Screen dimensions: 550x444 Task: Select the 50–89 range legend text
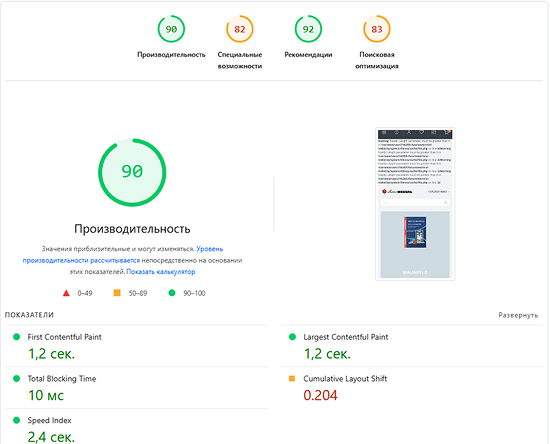tap(138, 293)
